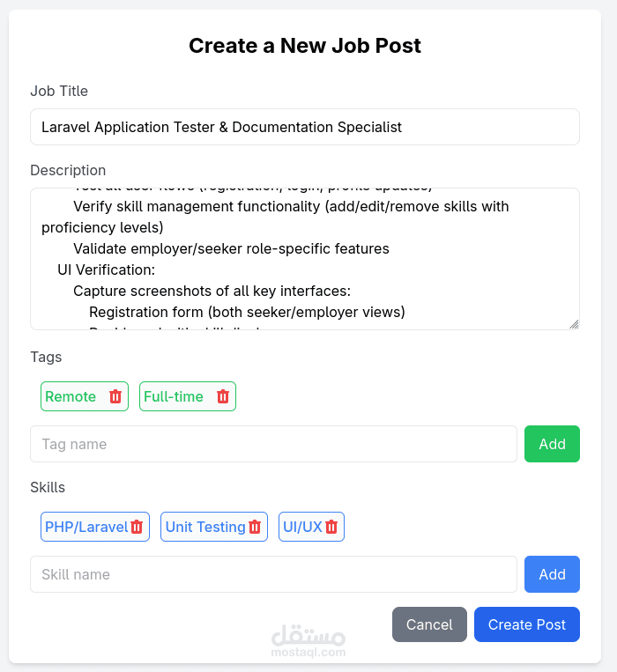Image resolution: width=617 pixels, height=672 pixels.
Task: Focus the Tag name input field
Action: (x=273, y=444)
